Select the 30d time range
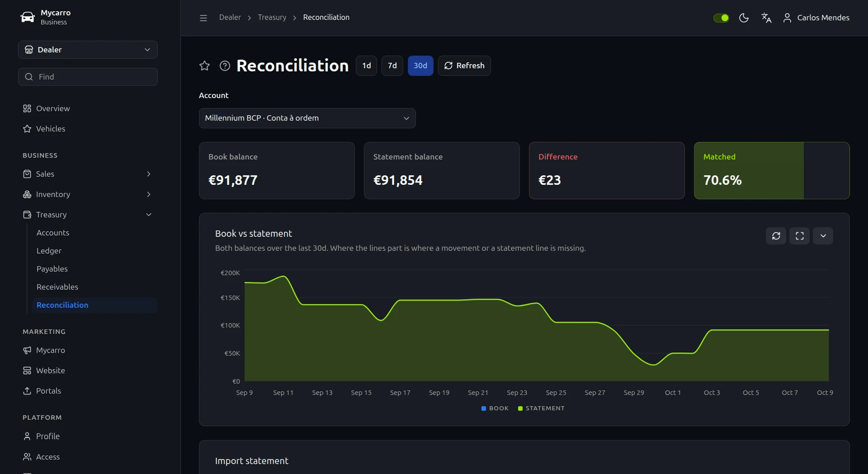Image resolution: width=868 pixels, height=474 pixels. 420,66
